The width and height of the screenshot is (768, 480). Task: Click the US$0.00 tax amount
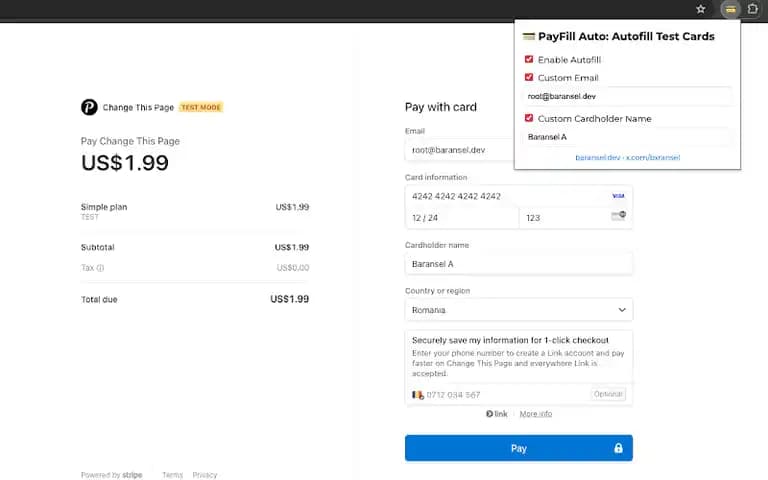click(293, 268)
